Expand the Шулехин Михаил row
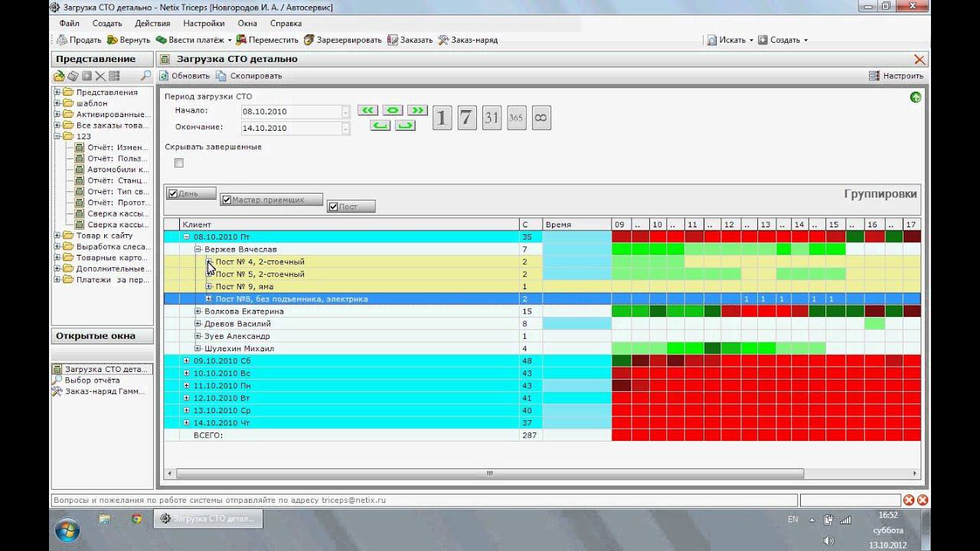Viewport: 980px width, 551px height. click(x=198, y=348)
